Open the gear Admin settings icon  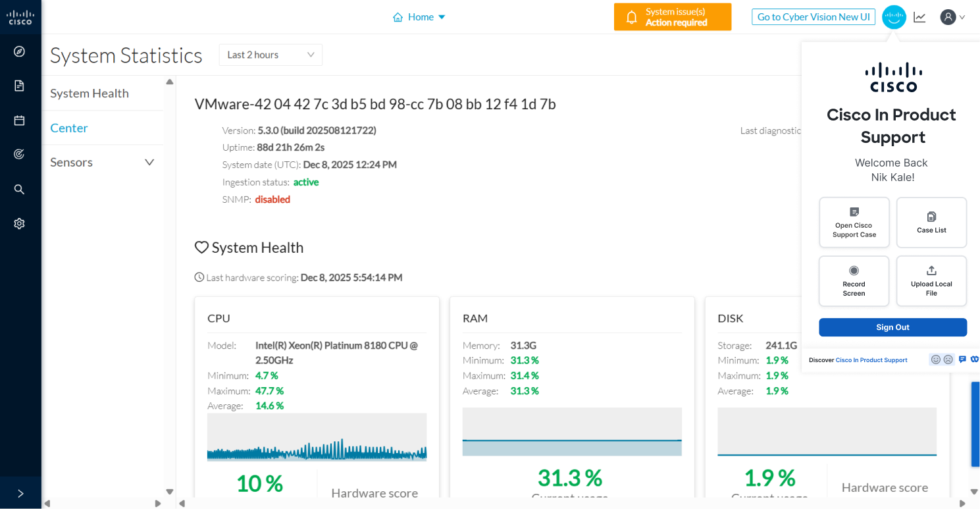tap(19, 224)
